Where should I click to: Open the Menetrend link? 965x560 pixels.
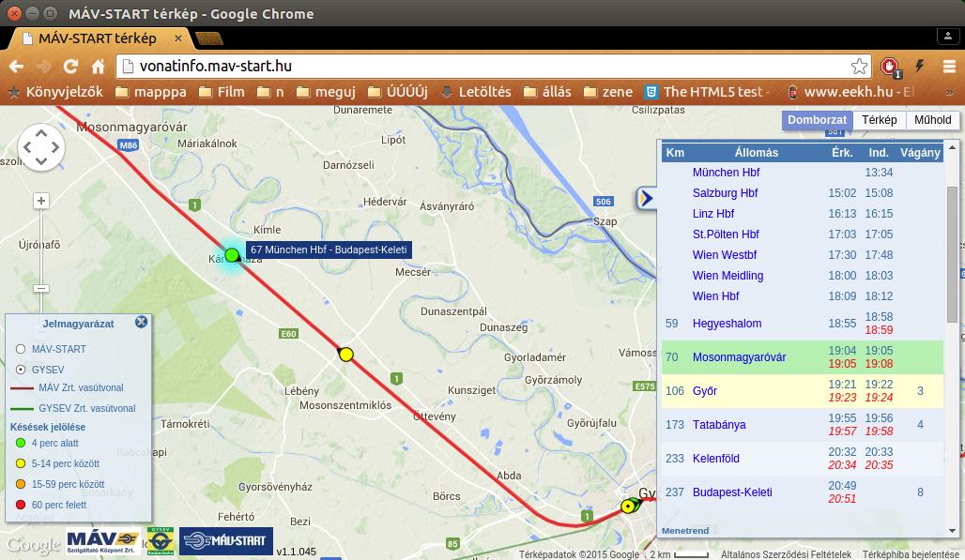coord(685,531)
